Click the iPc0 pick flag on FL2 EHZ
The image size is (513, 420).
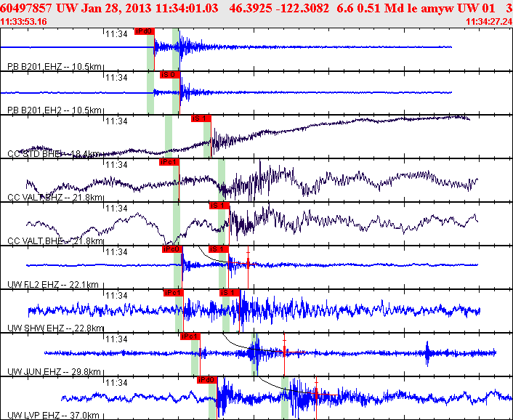click(172, 249)
